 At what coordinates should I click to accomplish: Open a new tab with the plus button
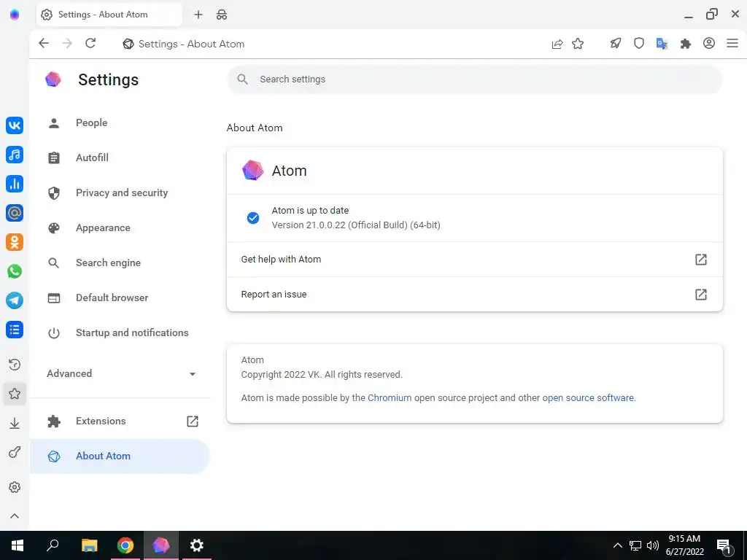coord(198,15)
